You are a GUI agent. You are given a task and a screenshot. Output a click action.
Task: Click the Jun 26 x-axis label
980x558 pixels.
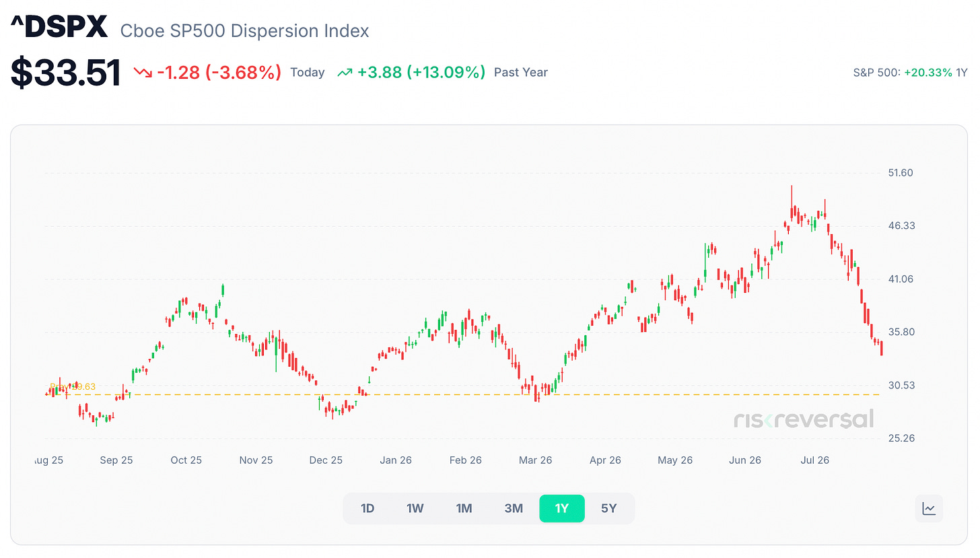click(x=745, y=460)
